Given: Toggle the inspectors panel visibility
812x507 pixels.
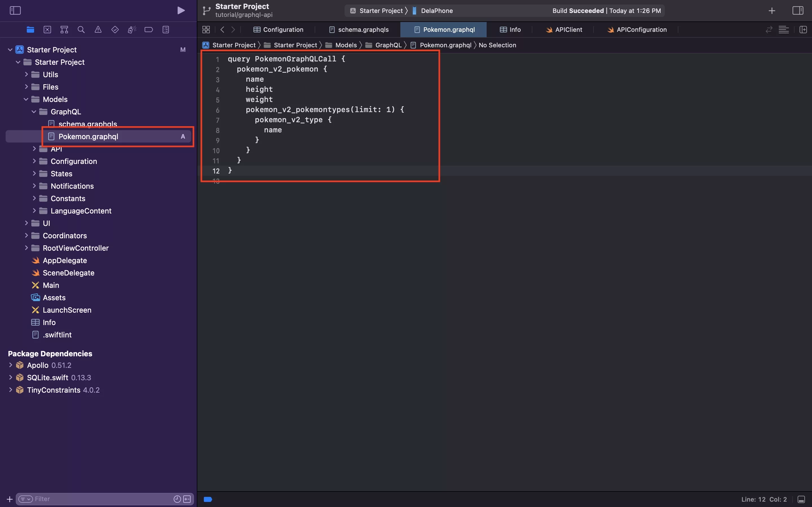Looking at the screenshot, I should click(x=798, y=10).
